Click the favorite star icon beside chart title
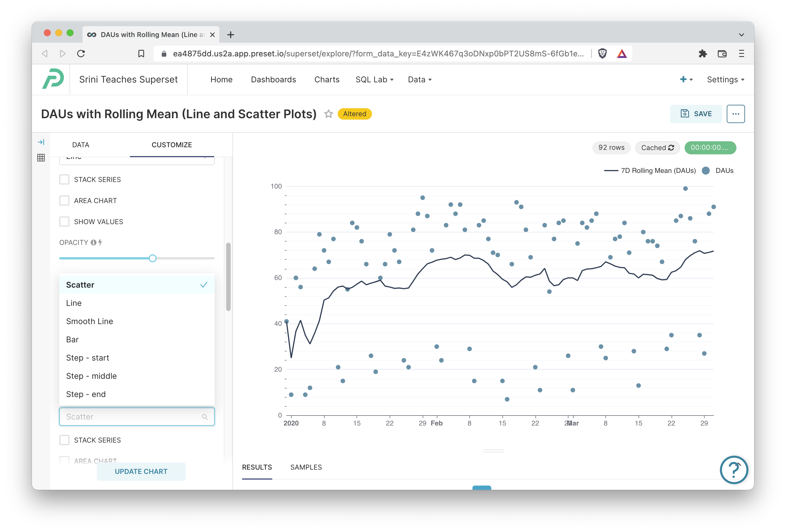786x532 pixels. tap(328, 114)
